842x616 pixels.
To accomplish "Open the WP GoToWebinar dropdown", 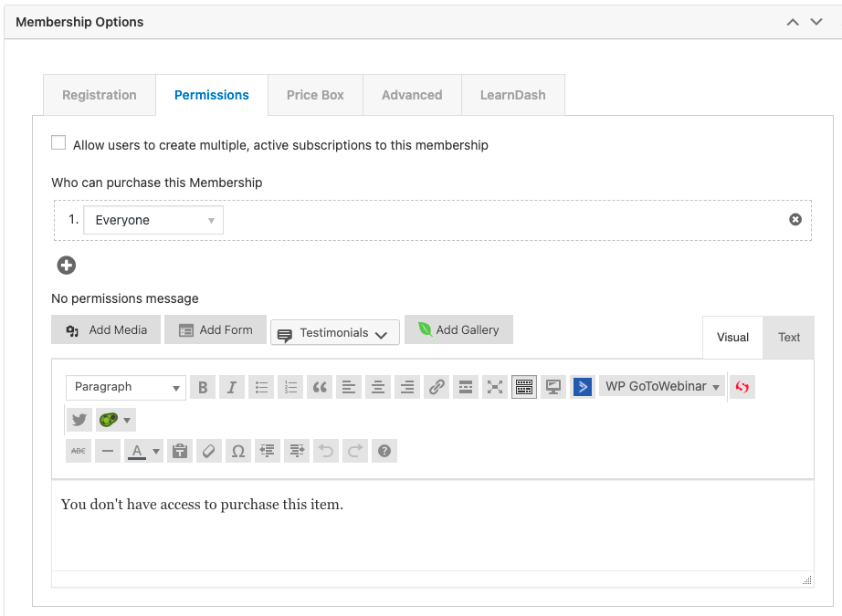I will coord(662,387).
